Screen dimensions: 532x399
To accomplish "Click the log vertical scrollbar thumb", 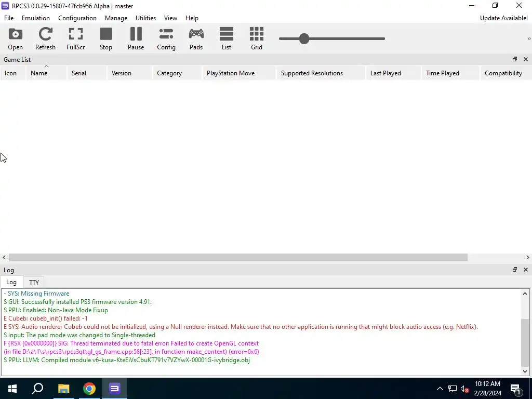I will (525, 343).
